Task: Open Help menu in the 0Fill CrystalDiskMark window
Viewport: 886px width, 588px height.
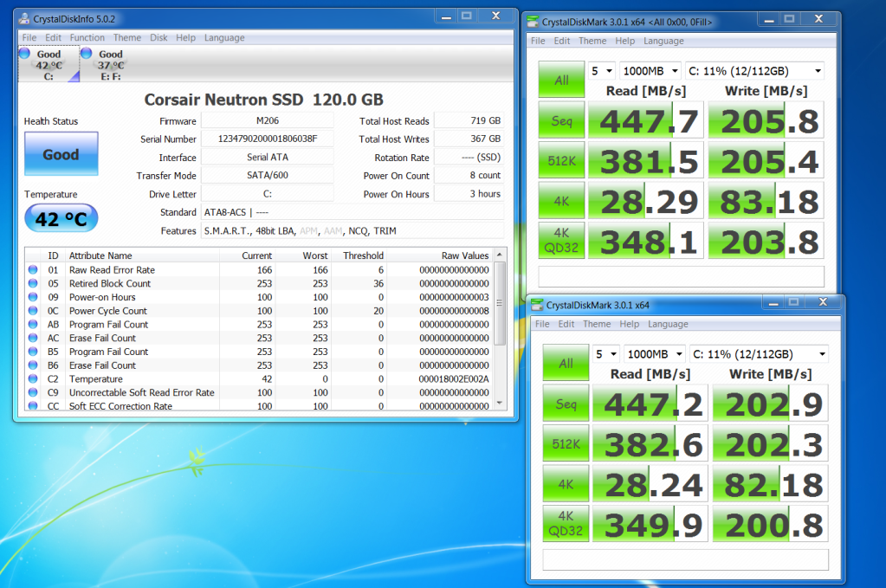Action: pos(625,42)
